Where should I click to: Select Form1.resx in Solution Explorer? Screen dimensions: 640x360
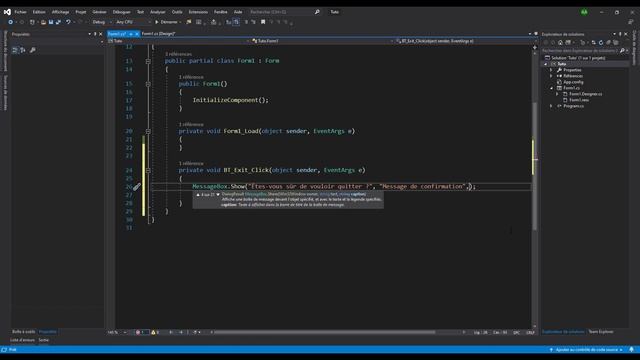click(x=578, y=100)
